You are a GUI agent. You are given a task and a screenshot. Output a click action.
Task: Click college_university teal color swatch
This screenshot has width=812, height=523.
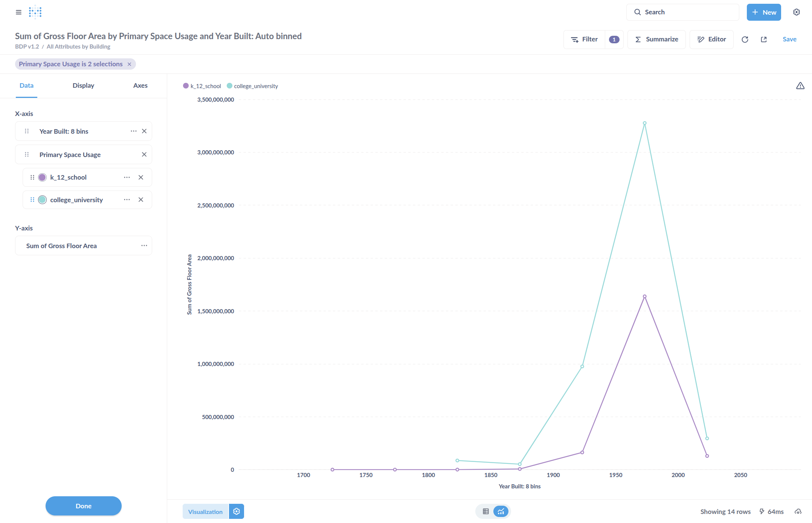click(43, 200)
